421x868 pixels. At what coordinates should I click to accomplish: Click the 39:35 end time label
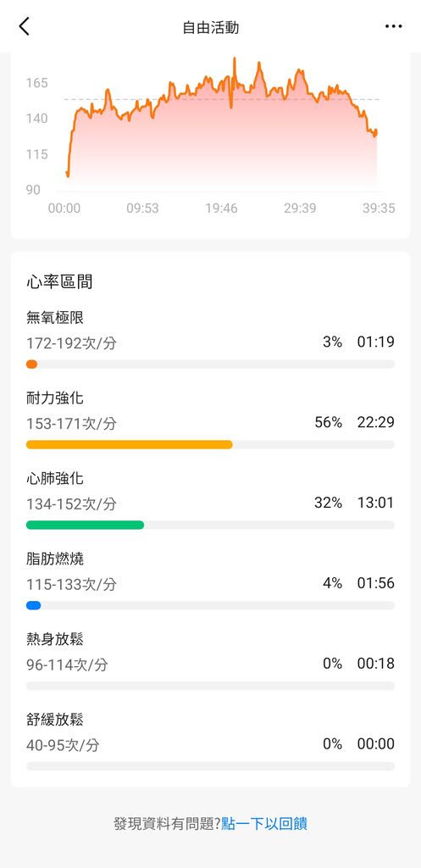[x=379, y=209]
